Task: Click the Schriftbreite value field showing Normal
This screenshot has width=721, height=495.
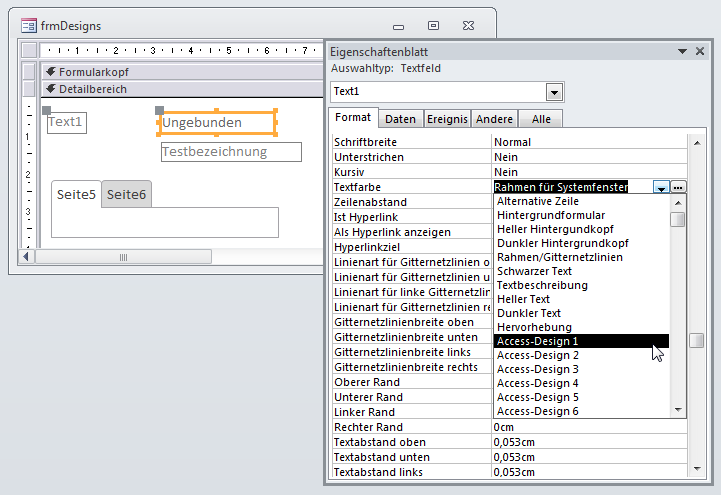Action: tap(590, 142)
